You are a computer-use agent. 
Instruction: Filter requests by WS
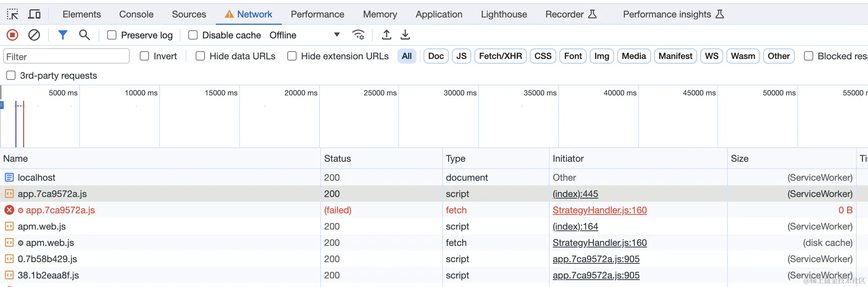point(712,56)
